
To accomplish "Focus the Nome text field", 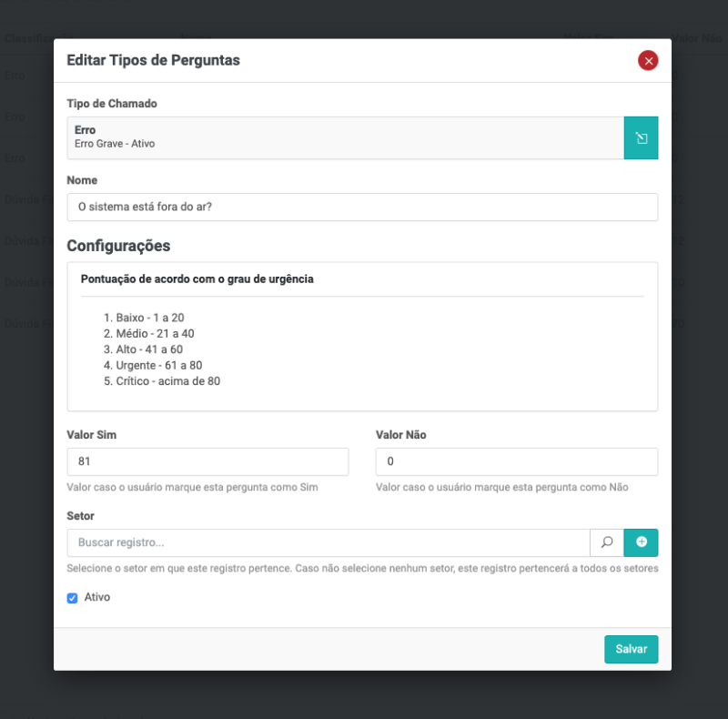I will [362, 207].
